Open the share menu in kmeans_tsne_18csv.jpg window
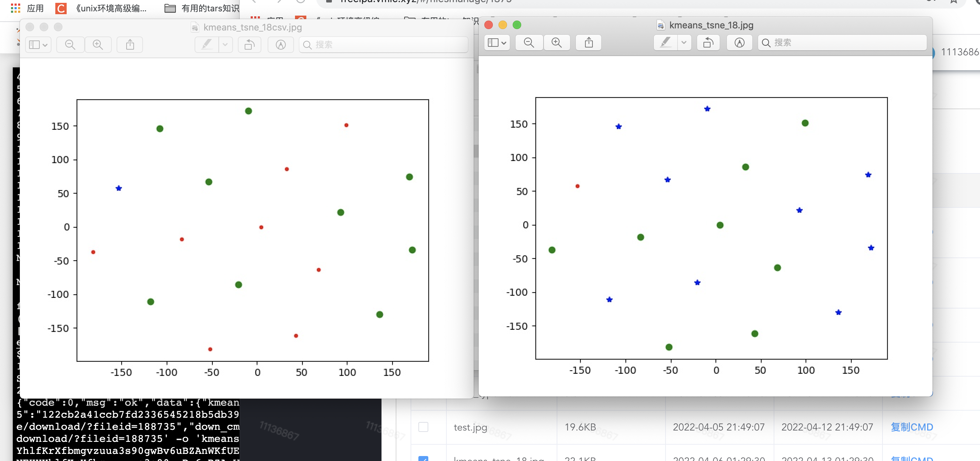 pyautogui.click(x=129, y=44)
